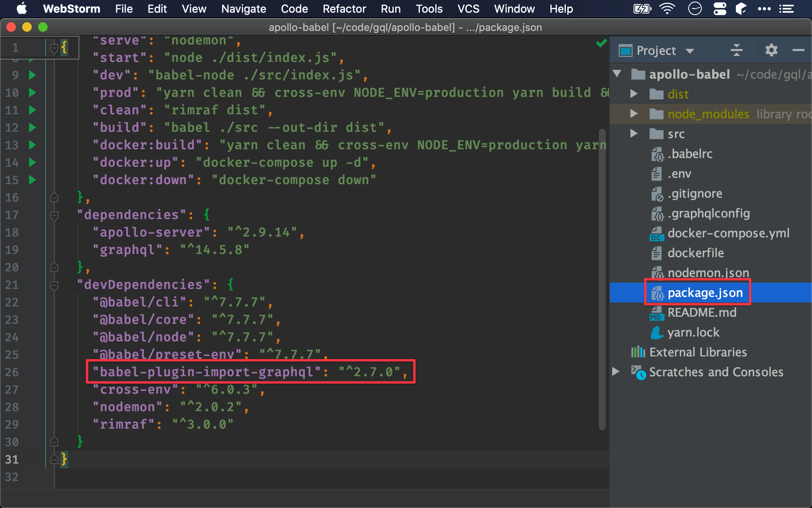
Task: Click the "^14.5.8" graphql version value
Action: click(214, 250)
